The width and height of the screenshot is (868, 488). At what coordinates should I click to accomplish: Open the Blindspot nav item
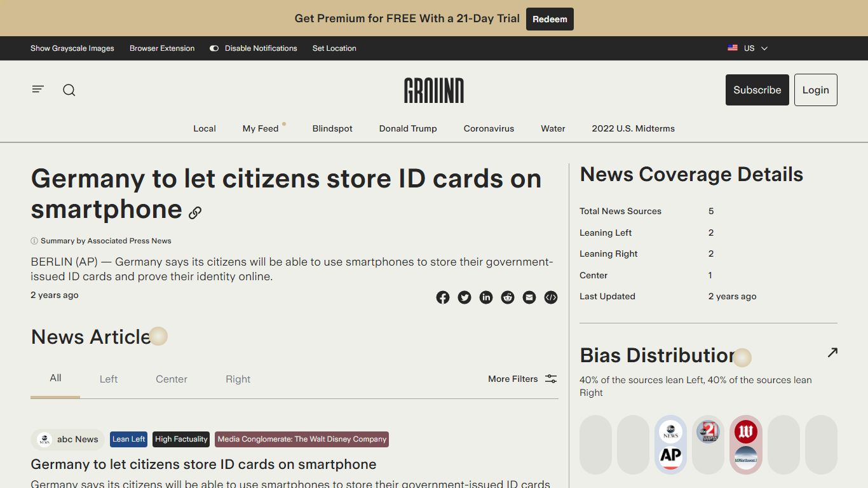332,128
